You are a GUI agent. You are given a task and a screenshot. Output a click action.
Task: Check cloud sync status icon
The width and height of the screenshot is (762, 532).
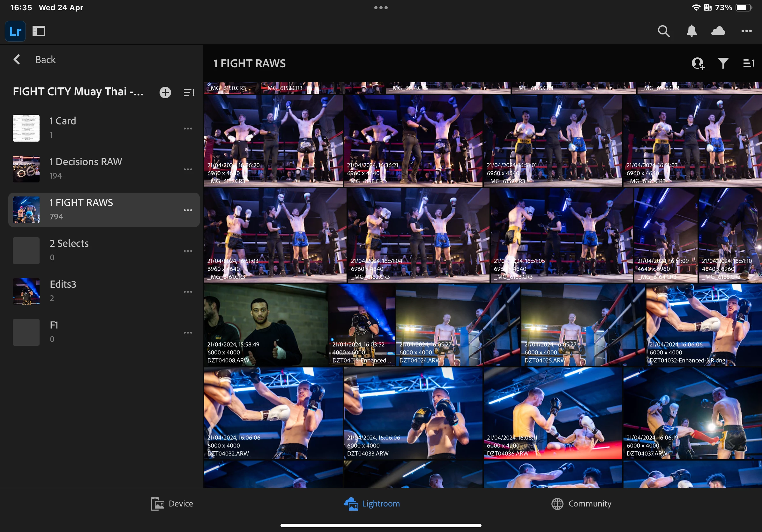click(718, 31)
